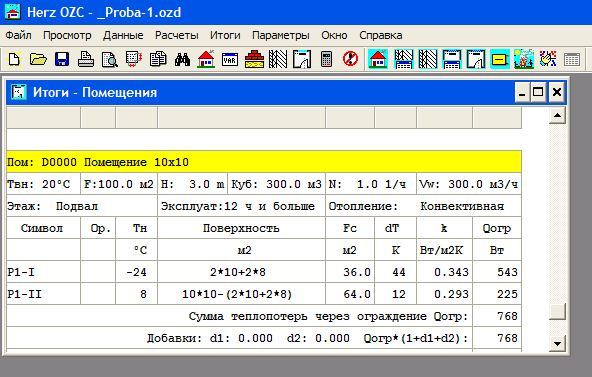Click the Конвективная heating value
This screenshot has width=592, height=377.
(462, 206)
